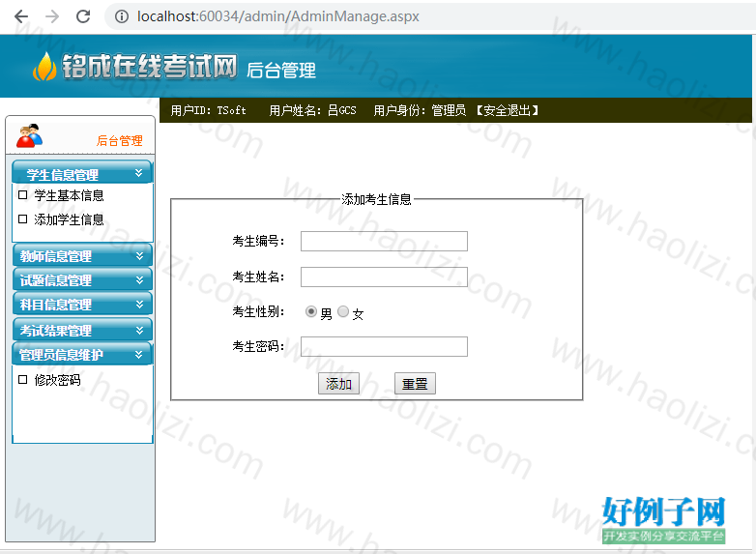Image resolution: width=756 pixels, height=554 pixels.
Task: Clear the form with the 重置 button
Action: click(x=415, y=384)
